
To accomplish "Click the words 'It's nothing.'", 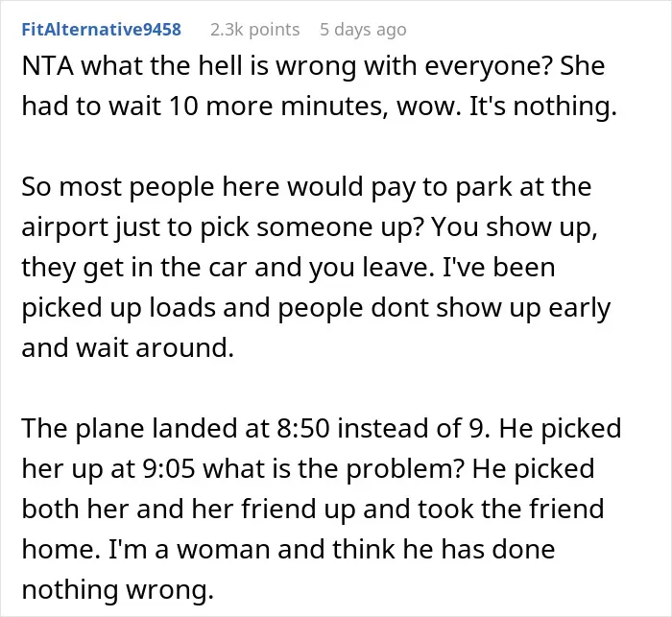I will coord(543,107).
